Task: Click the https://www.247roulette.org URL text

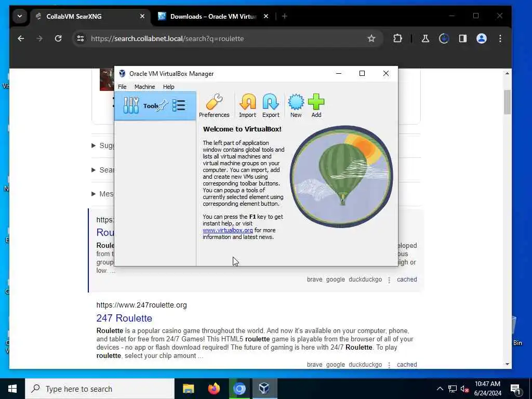Action: tap(141, 305)
